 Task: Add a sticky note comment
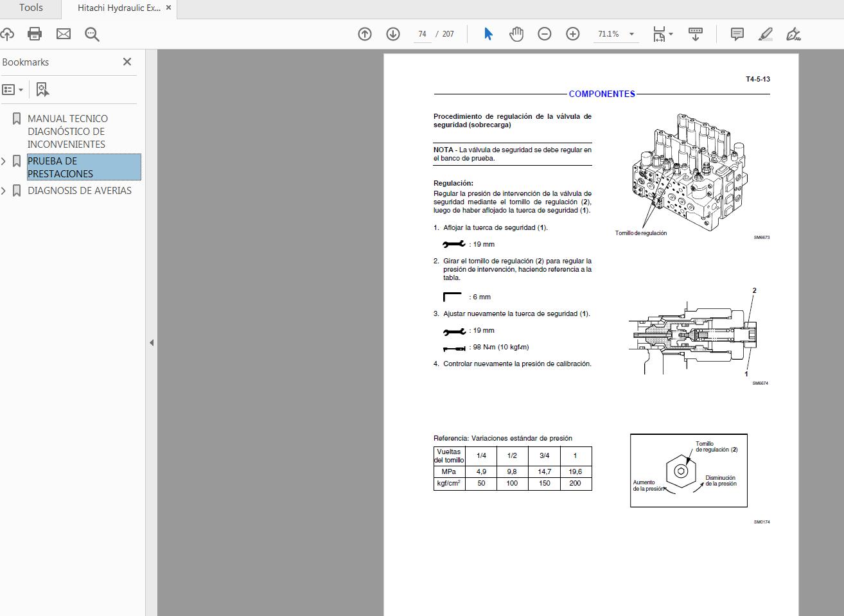(x=737, y=34)
